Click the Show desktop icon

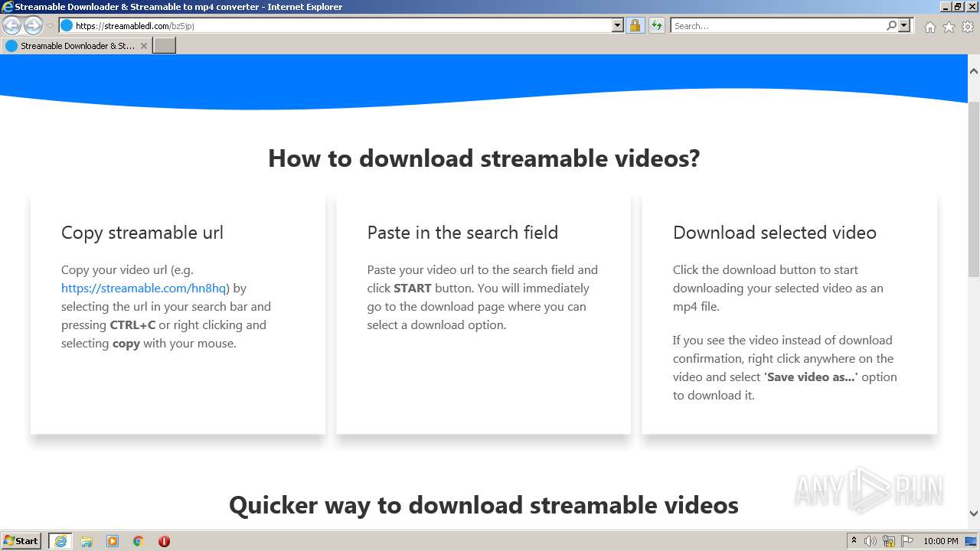click(x=972, y=541)
